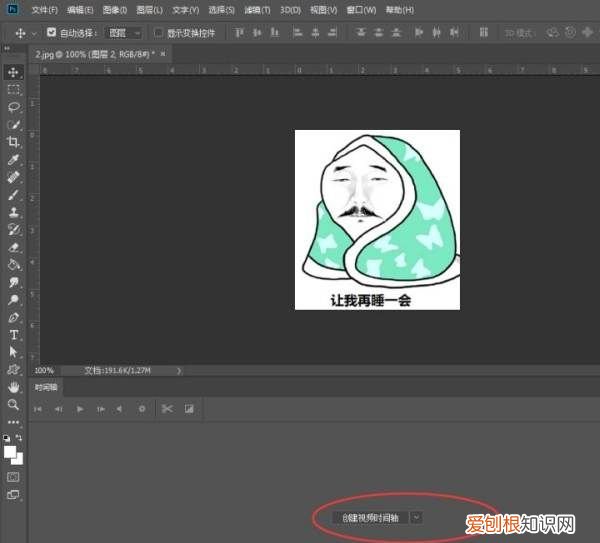This screenshot has width=600, height=543.
Task: Select the Horizontal Type tool
Action: click(x=13, y=335)
